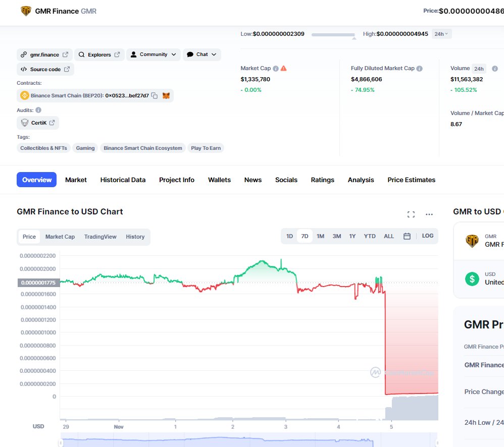Switch to the Overview tab
The height and width of the screenshot is (447, 504).
click(x=37, y=180)
